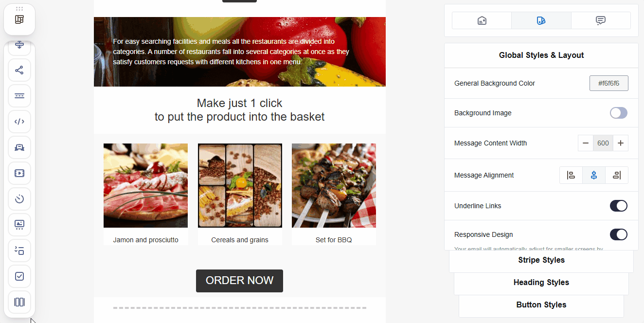Align message to the left

click(571, 175)
